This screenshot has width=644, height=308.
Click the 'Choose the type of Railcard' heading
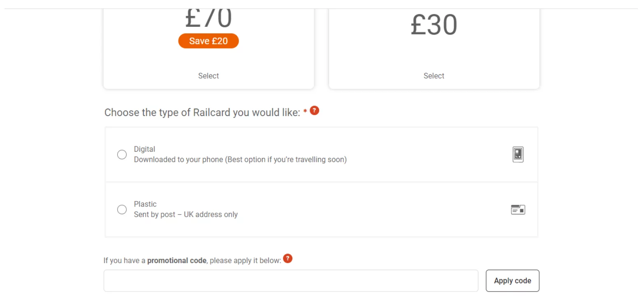pos(202,113)
